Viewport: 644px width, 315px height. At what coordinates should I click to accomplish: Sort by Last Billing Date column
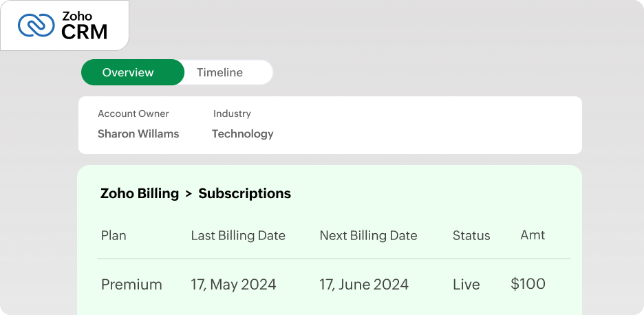click(x=237, y=235)
